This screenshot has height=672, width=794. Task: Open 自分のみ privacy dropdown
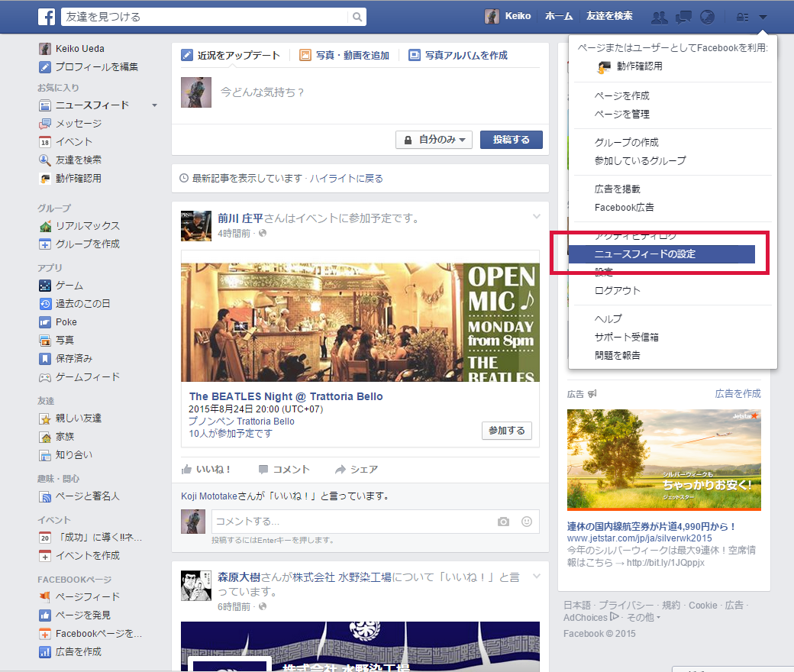point(434,140)
